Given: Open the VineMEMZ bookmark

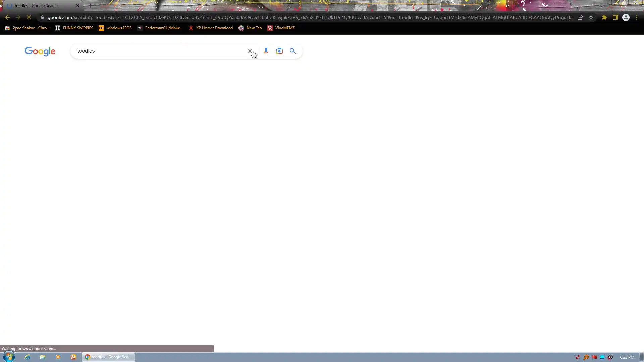Looking at the screenshot, I should pos(281,28).
